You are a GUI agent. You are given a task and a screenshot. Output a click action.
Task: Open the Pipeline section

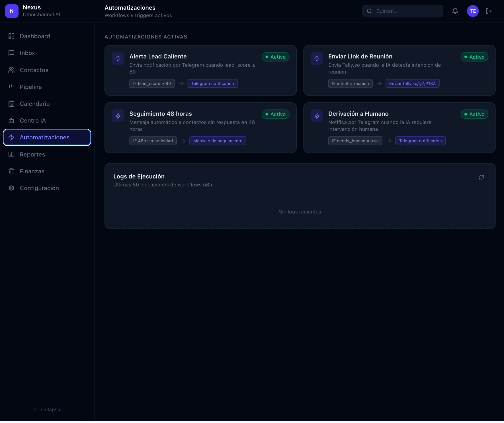pos(47,87)
